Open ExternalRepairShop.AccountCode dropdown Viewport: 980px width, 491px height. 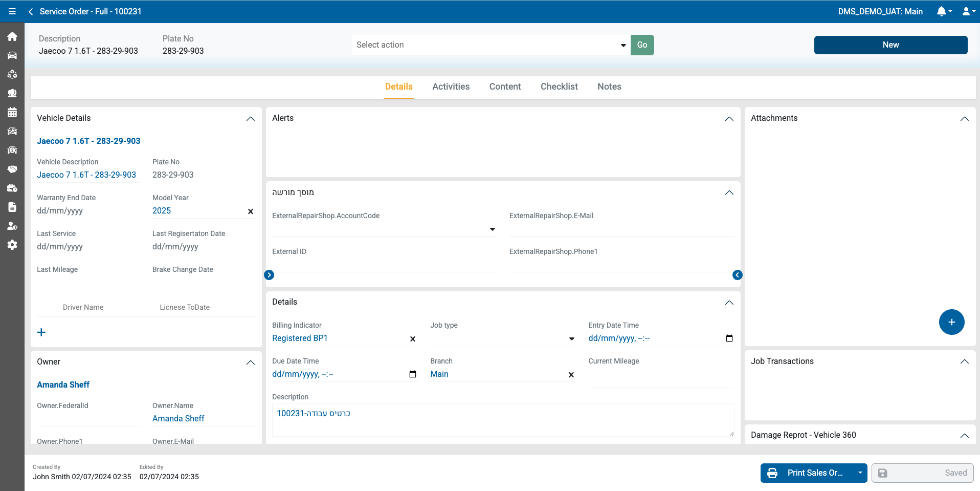[384, 229]
